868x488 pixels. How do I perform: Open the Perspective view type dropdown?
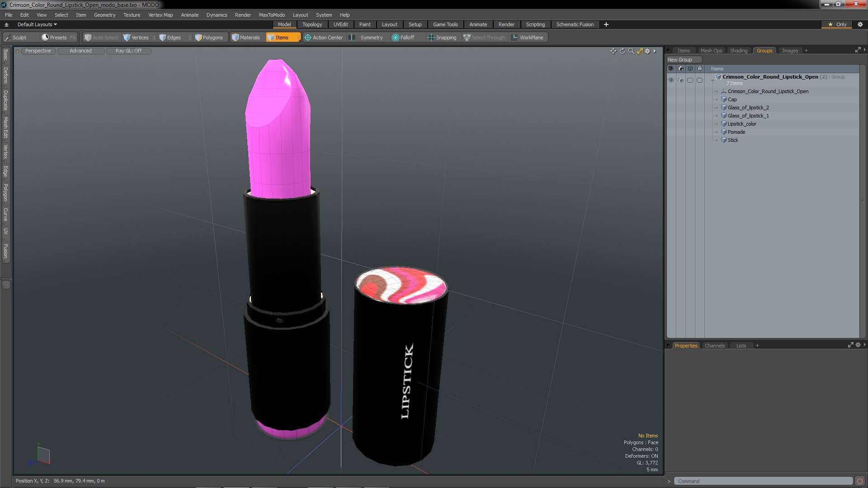pyautogui.click(x=38, y=51)
